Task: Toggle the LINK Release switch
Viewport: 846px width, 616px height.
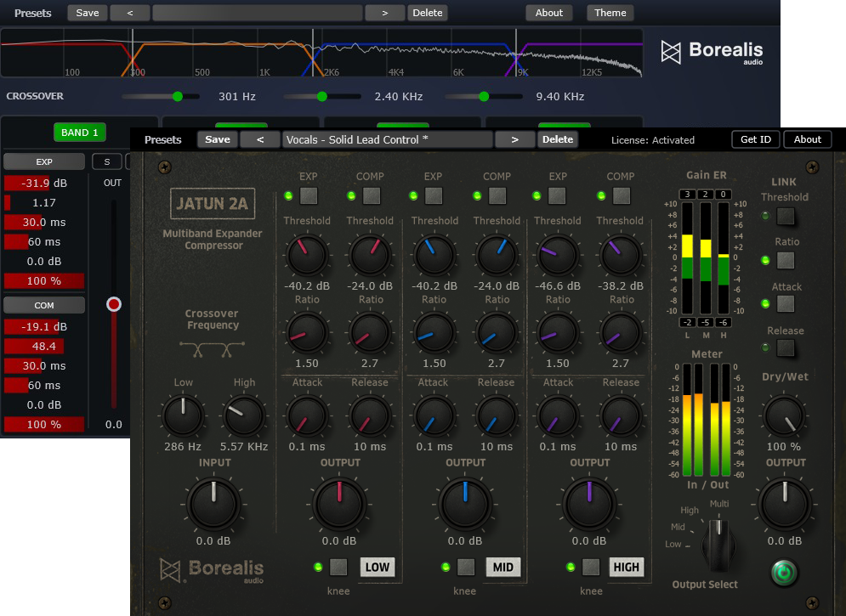Action: click(x=786, y=348)
